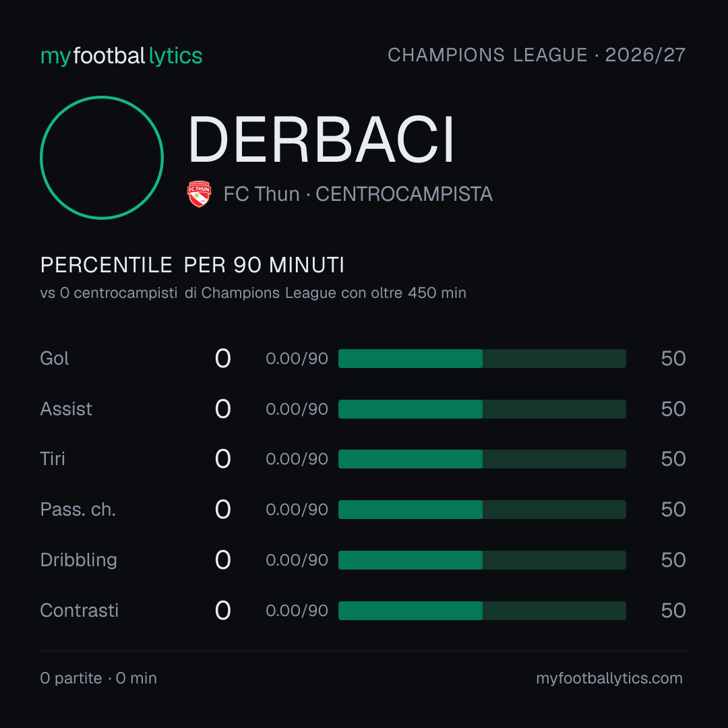Click the myfootballytics logo

point(121,56)
